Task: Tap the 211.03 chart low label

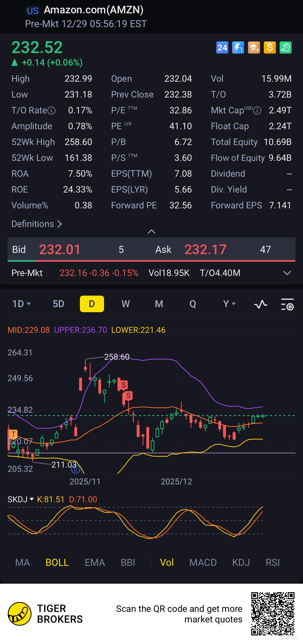Action: tap(64, 465)
